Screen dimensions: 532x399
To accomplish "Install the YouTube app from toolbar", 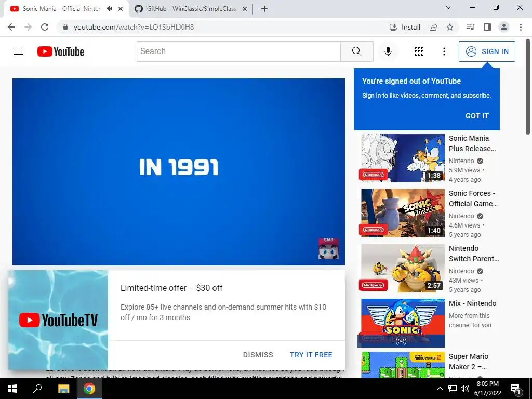I will (405, 27).
